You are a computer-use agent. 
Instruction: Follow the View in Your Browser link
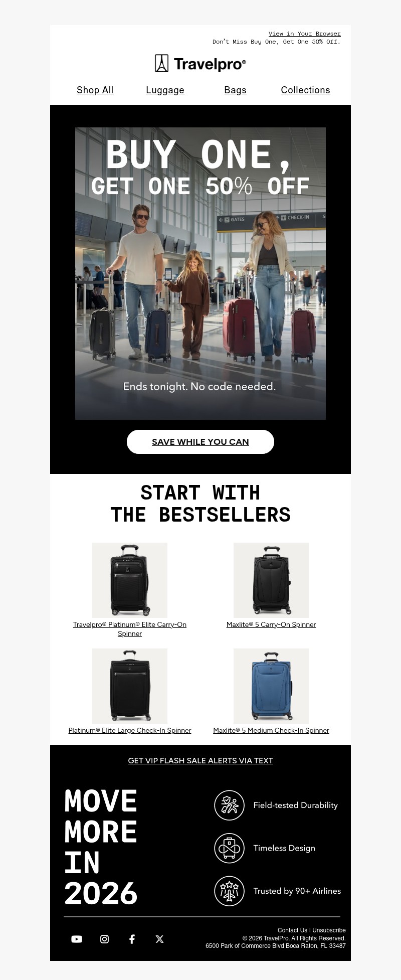[x=305, y=34]
